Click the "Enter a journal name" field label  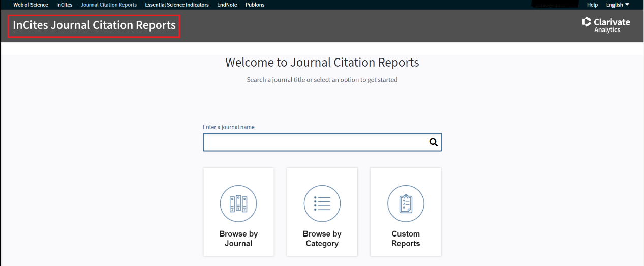point(229,127)
